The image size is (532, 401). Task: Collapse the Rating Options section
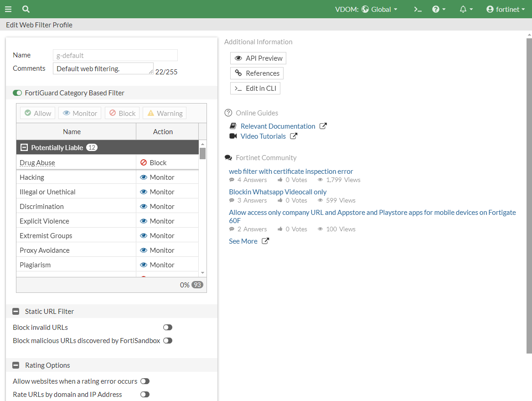click(16, 365)
